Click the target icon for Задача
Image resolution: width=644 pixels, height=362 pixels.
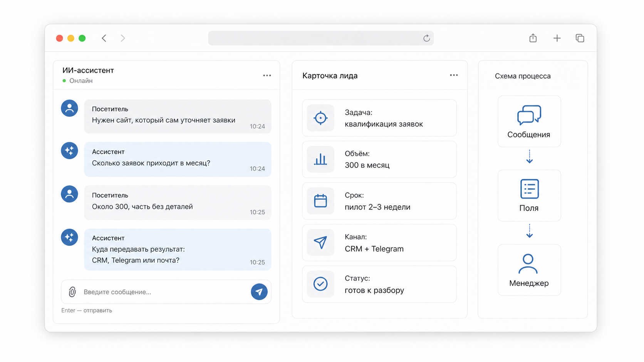[320, 118]
